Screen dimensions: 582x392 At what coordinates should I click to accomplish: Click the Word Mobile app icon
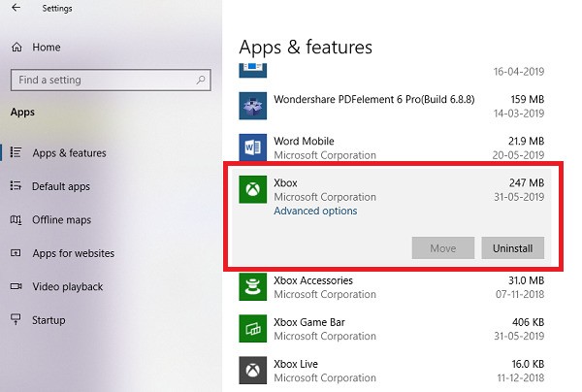(x=253, y=147)
